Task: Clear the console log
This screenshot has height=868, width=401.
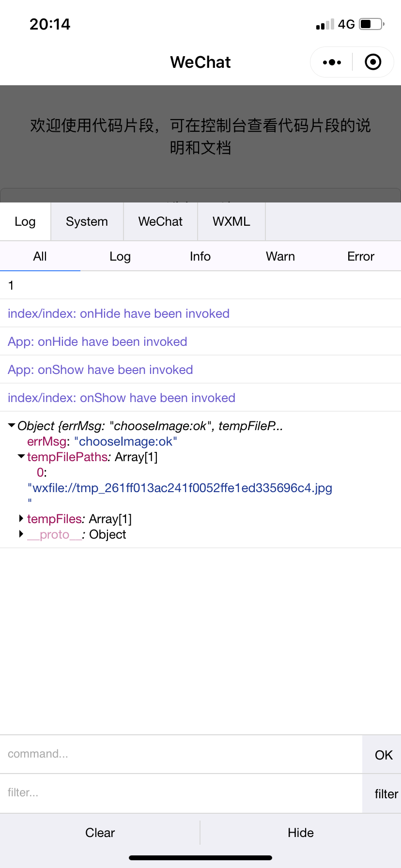Action: 100,833
